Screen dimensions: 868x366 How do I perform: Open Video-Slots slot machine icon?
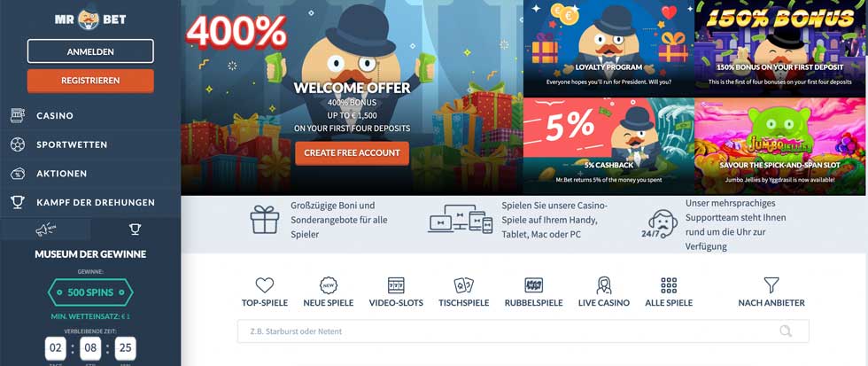tap(396, 285)
